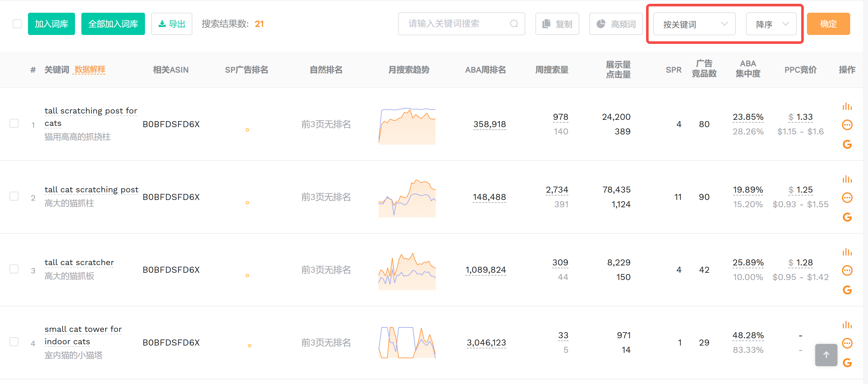This screenshot has height=384, width=868.
Task: Open the 按关键词 sort field dropdown
Action: (694, 24)
